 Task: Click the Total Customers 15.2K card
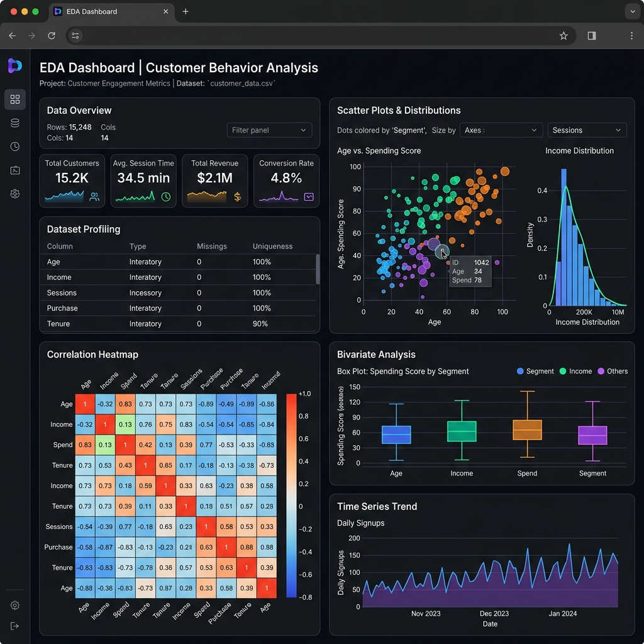(x=72, y=180)
